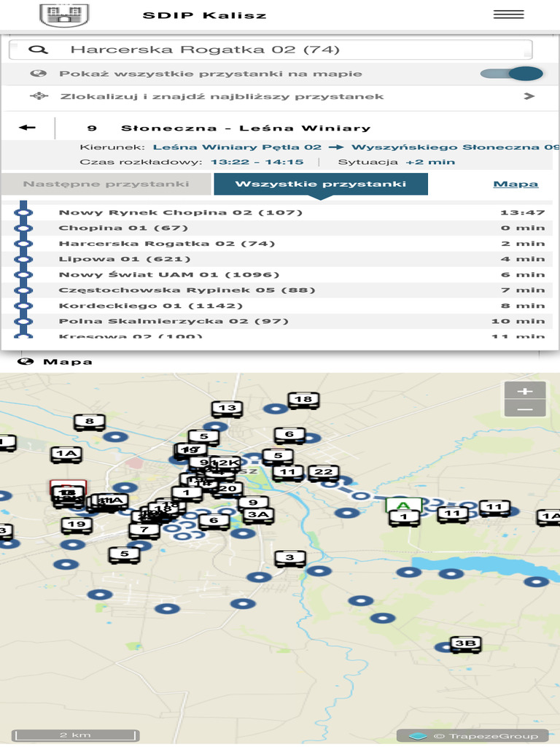The height and width of the screenshot is (747, 560).
Task: Click bus 3A marker on map
Action: pos(259,515)
